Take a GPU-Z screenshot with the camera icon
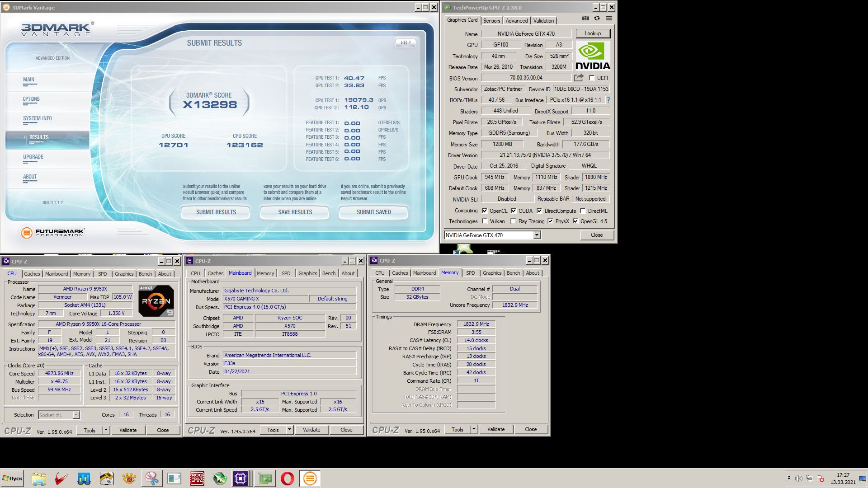Viewport: 868px width, 488px height. pyautogui.click(x=585, y=19)
